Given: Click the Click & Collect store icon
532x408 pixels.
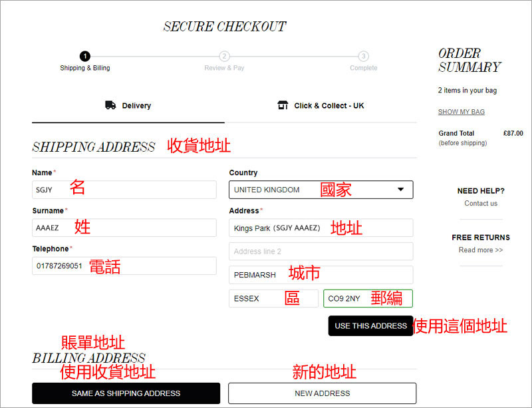Looking at the screenshot, I should pyautogui.click(x=283, y=105).
